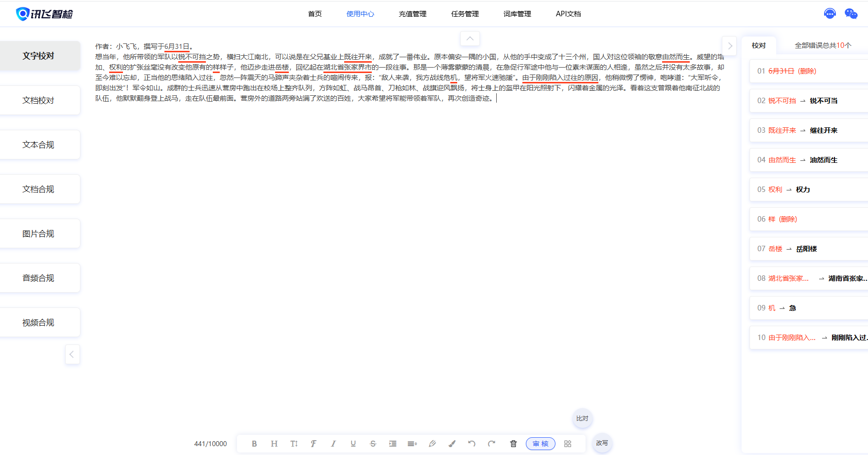Open API文档
Screen dimensions: 868x455
click(x=568, y=14)
